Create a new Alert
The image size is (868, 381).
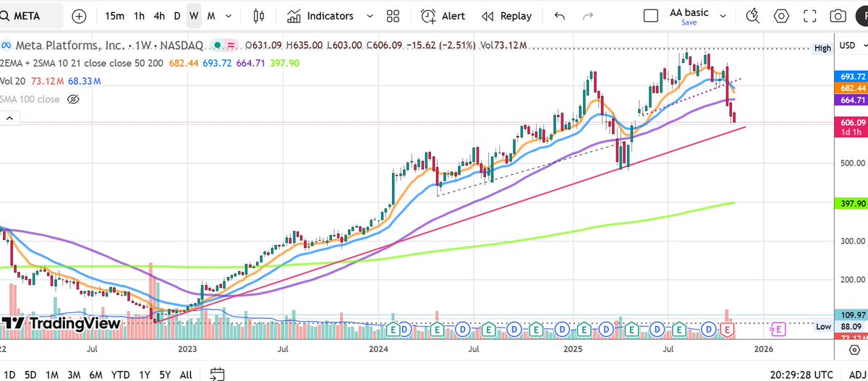[443, 16]
